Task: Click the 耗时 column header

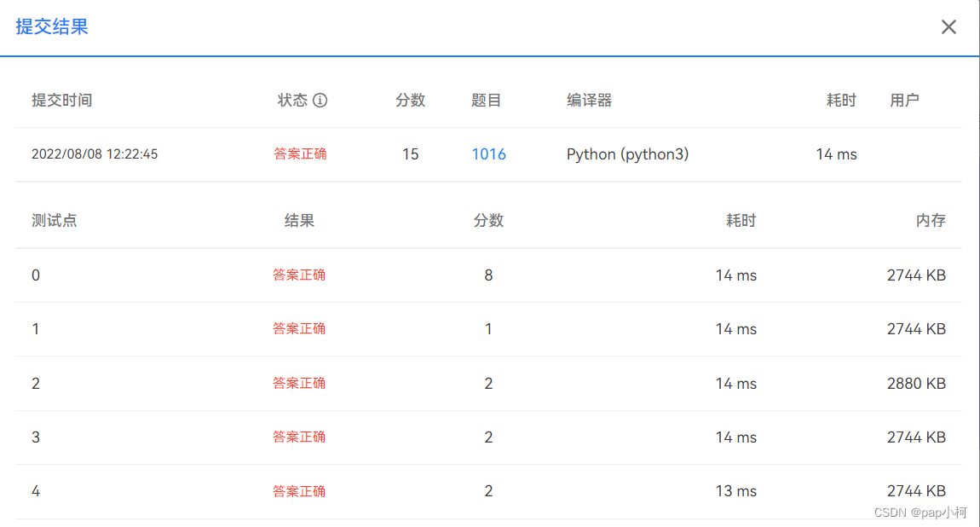Action: click(841, 100)
